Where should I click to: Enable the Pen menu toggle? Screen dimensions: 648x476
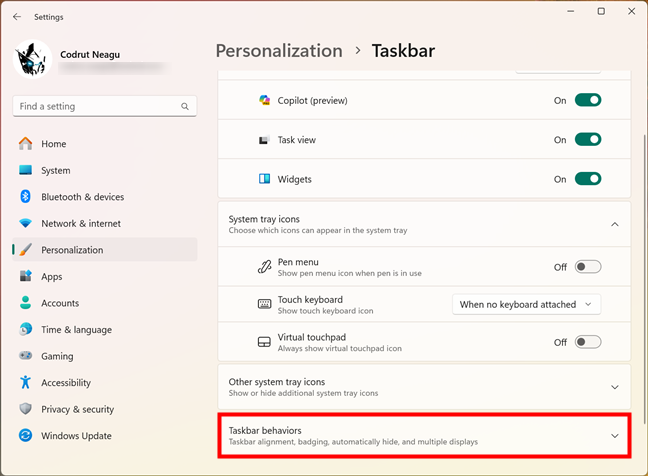[588, 267]
